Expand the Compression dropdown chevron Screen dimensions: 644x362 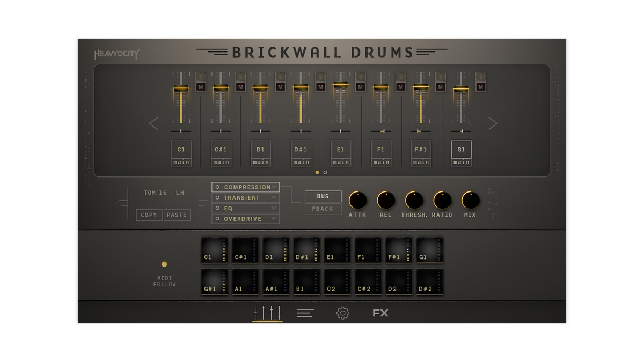tap(274, 187)
